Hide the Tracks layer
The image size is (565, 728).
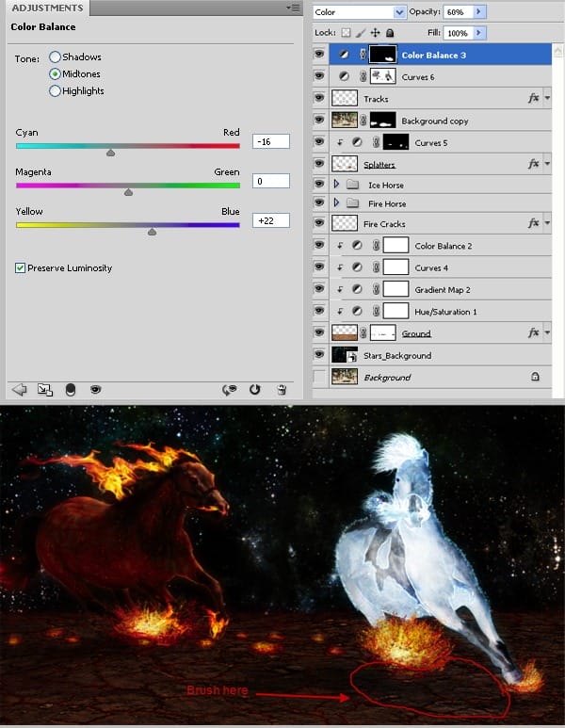click(319, 98)
